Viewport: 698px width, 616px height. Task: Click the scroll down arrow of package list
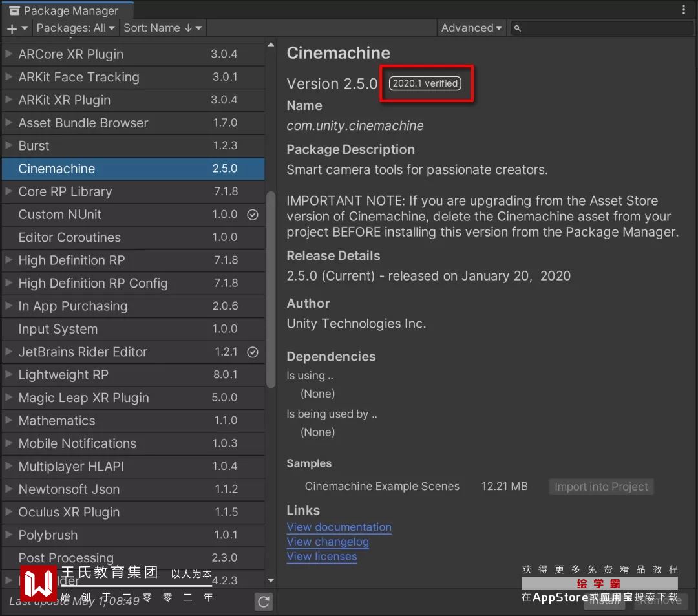click(x=271, y=580)
